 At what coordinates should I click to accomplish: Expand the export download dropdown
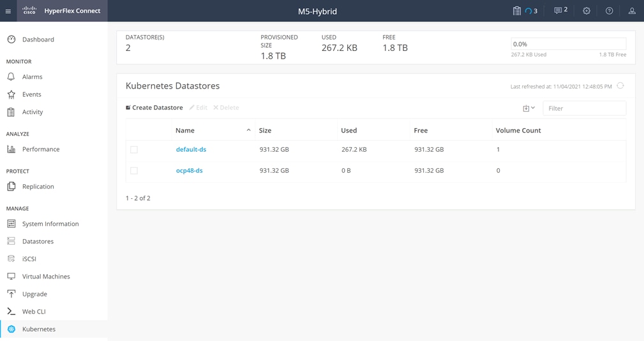528,108
